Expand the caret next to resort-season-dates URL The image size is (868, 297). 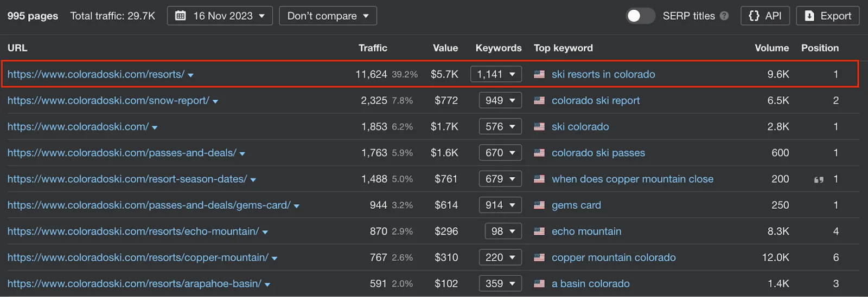point(253,180)
